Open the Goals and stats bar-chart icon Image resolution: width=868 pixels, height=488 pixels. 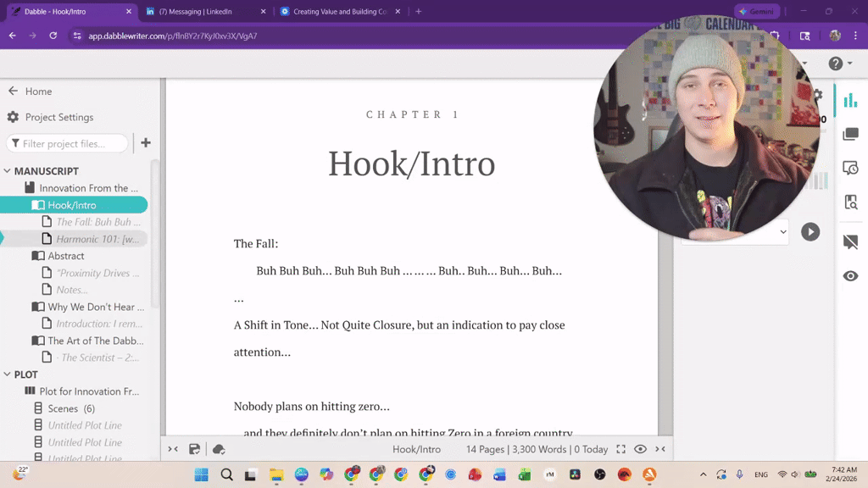click(850, 101)
